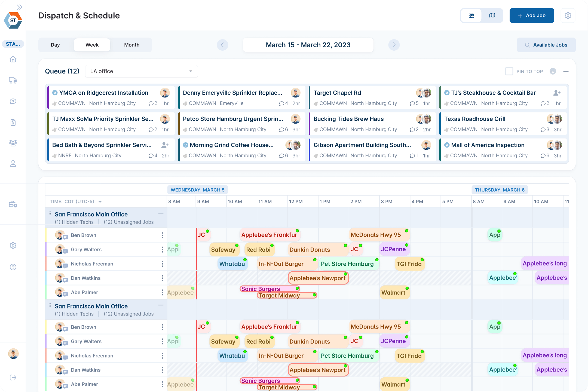Open options menu for first Dan Watkins
This screenshot has width=588, height=392.
coord(162,278)
